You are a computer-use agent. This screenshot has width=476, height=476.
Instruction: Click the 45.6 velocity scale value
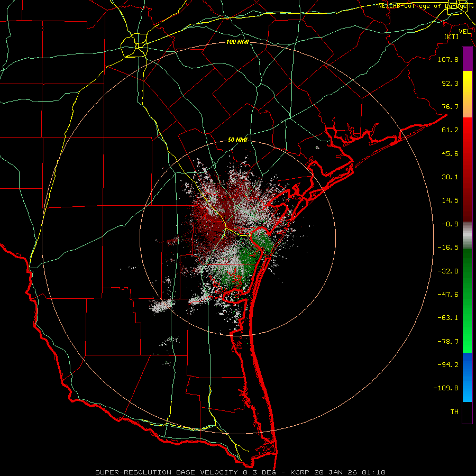450,153
